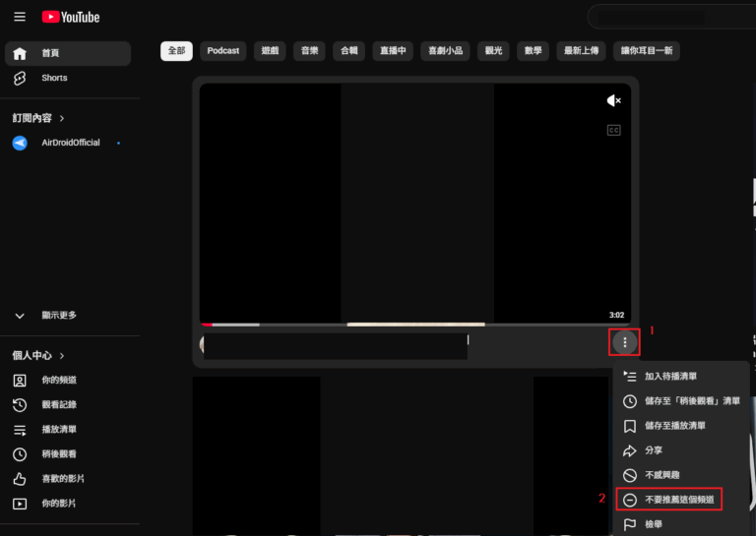Choose 分享 share option

click(681, 450)
